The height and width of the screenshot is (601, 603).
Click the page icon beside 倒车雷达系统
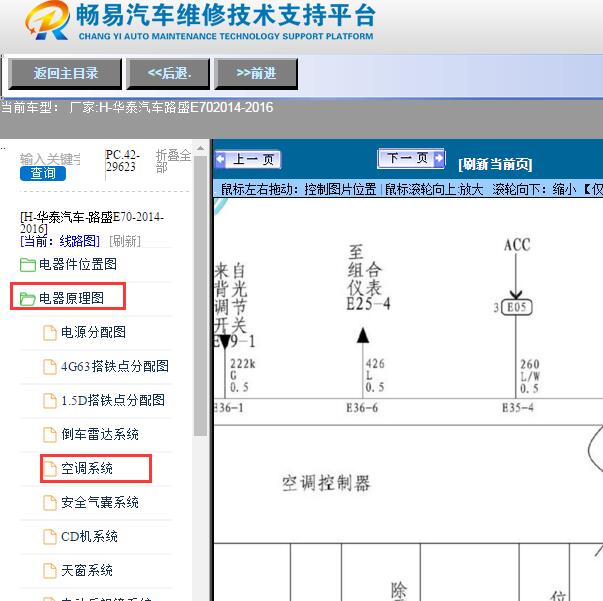pos(50,435)
